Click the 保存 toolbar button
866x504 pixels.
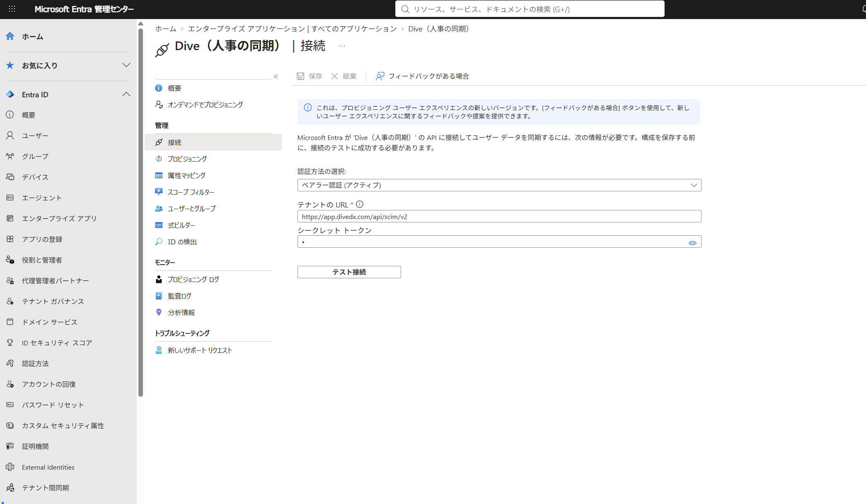[309, 76]
